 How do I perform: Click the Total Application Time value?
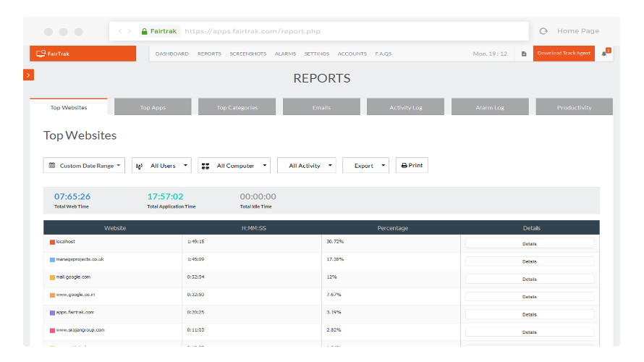click(166, 196)
